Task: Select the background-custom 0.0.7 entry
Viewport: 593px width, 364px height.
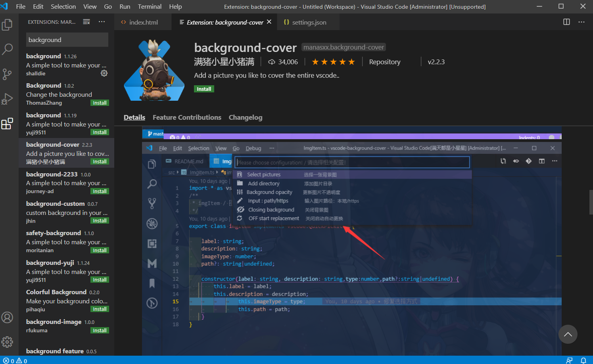Action: (x=67, y=212)
